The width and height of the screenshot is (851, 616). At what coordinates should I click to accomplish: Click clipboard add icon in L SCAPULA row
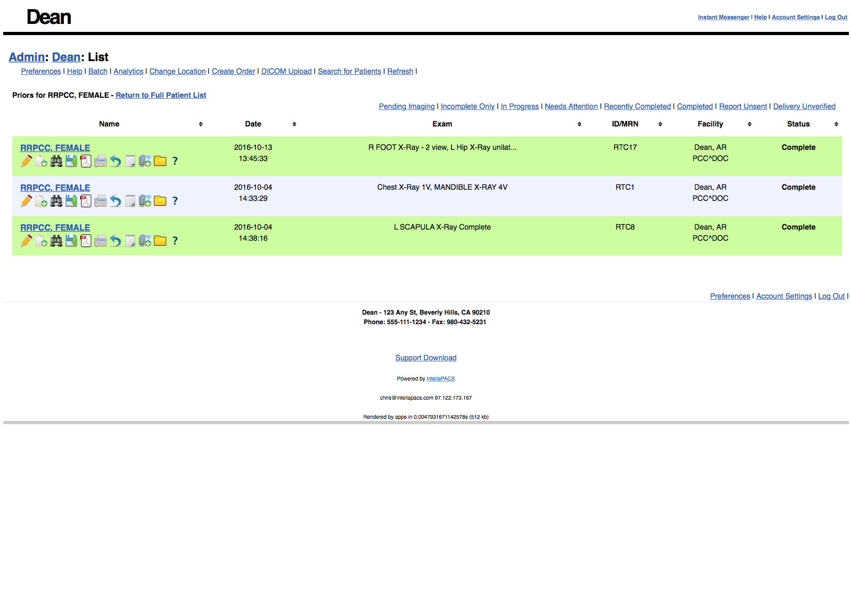tap(41, 241)
